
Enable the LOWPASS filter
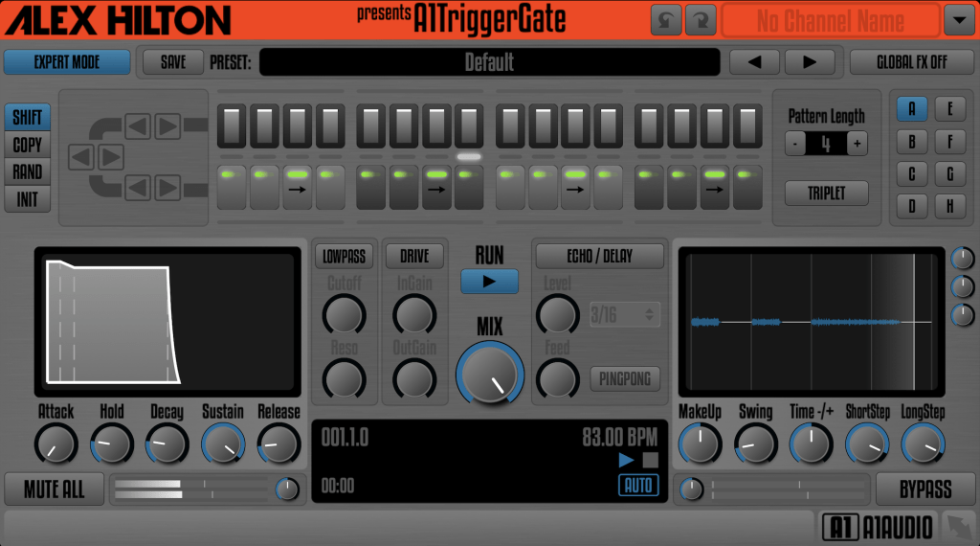(344, 256)
